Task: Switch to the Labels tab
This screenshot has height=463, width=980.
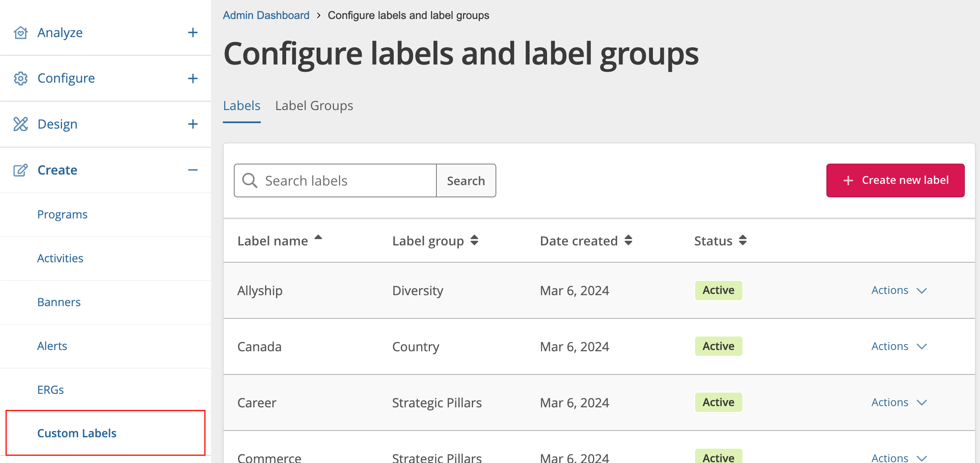Action: (242, 105)
